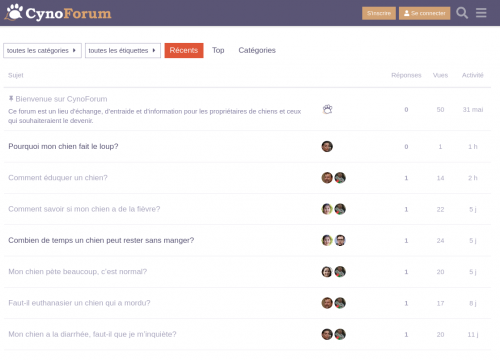Click first avatar on 'pète beaucoup' row
Image resolution: width=500 pixels, height=360 pixels.
coord(327,272)
